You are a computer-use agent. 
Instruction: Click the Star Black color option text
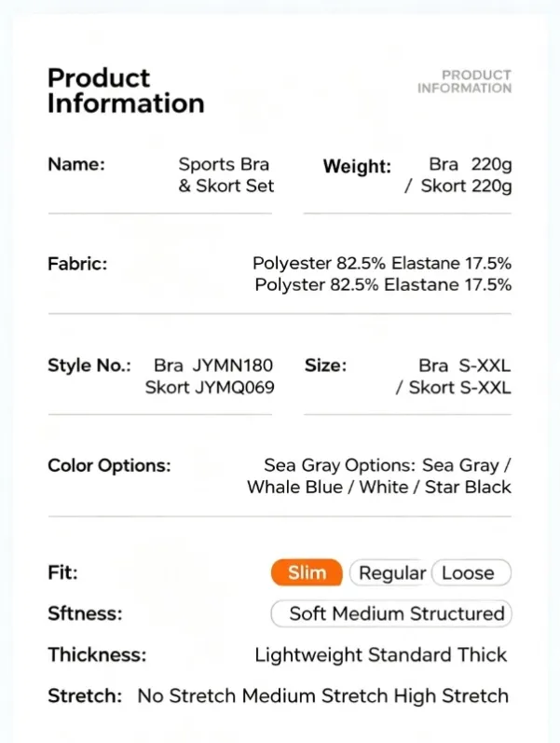(x=468, y=487)
